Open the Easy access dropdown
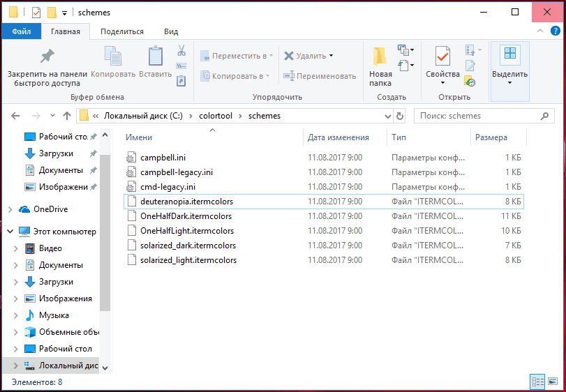 point(405,66)
